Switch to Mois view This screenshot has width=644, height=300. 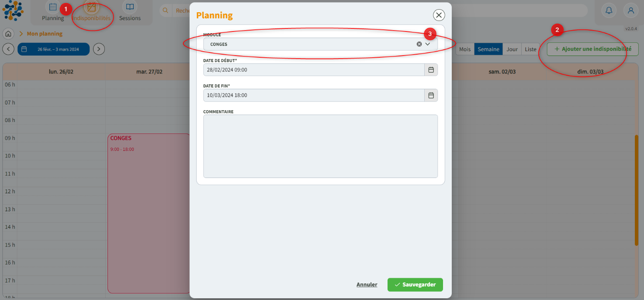[x=465, y=49]
